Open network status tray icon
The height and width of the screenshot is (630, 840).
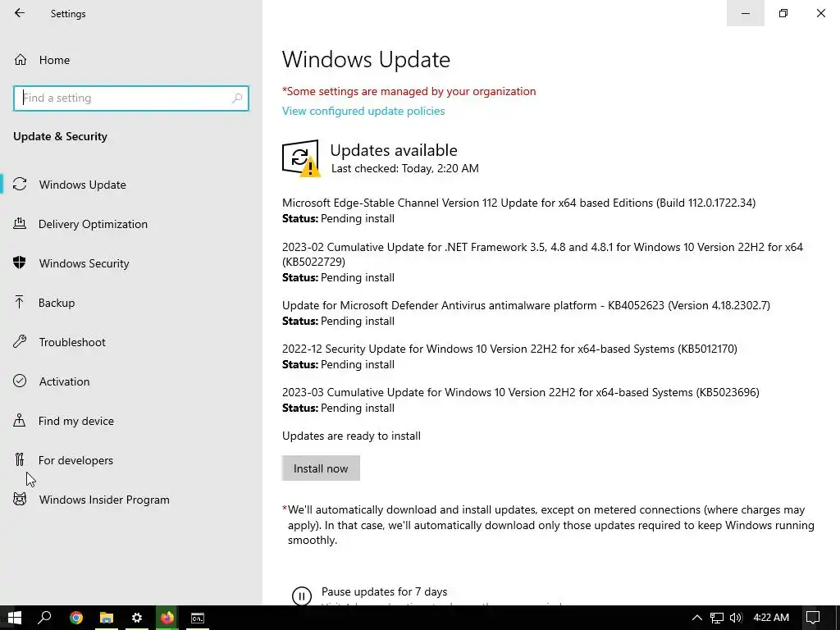717,618
